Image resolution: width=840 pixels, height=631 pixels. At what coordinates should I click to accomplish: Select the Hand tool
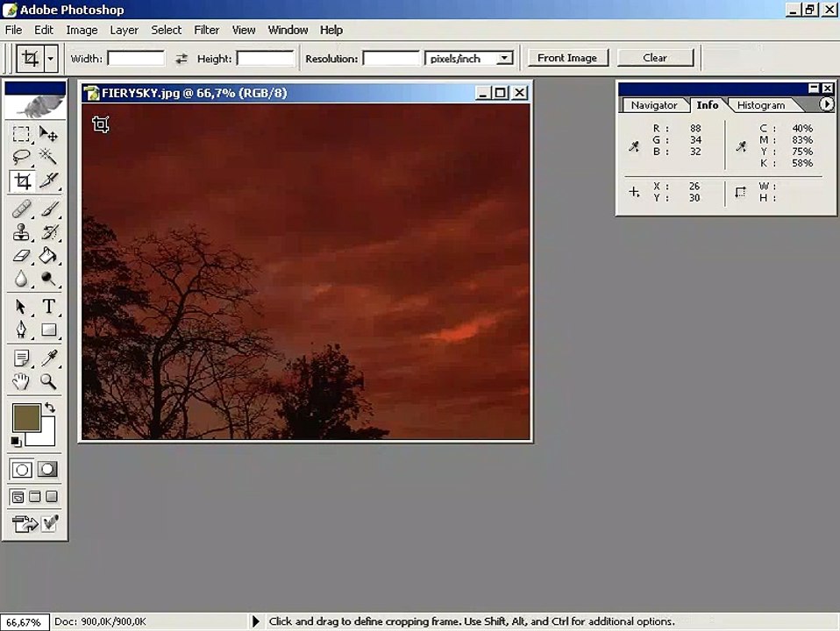click(x=21, y=381)
